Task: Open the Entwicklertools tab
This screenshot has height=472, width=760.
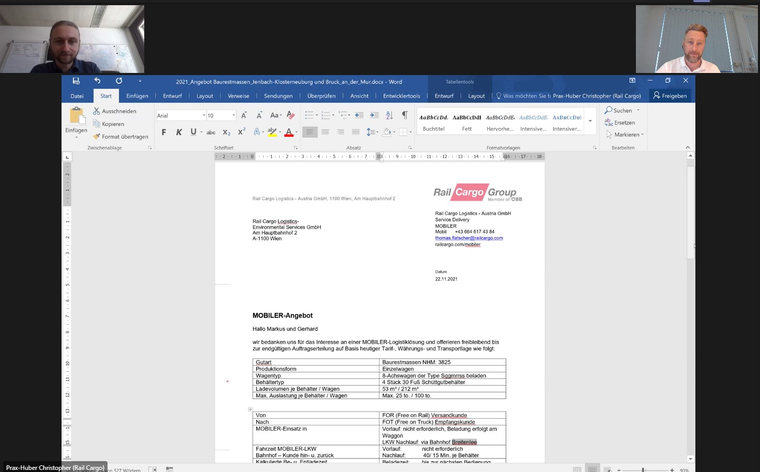Action: (401, 96)
